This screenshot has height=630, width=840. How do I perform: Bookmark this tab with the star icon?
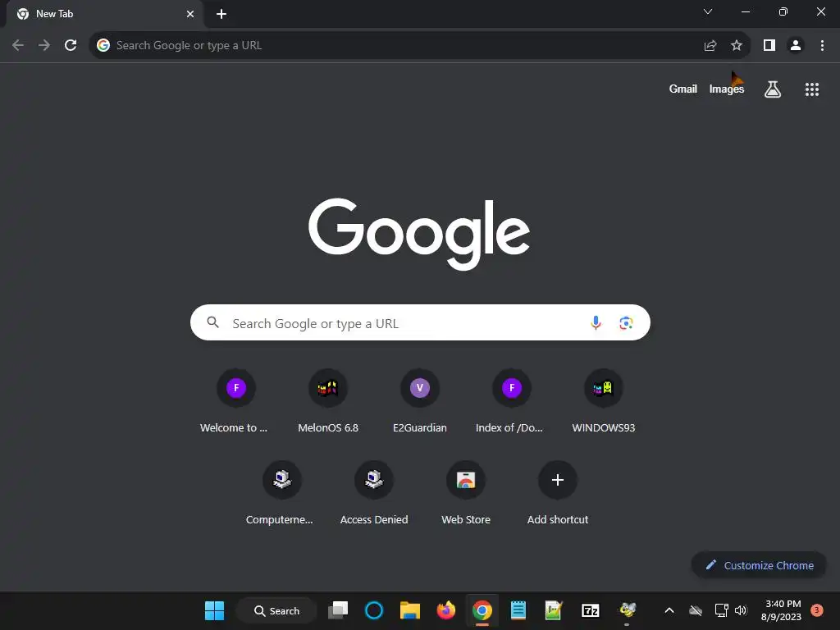737,46
